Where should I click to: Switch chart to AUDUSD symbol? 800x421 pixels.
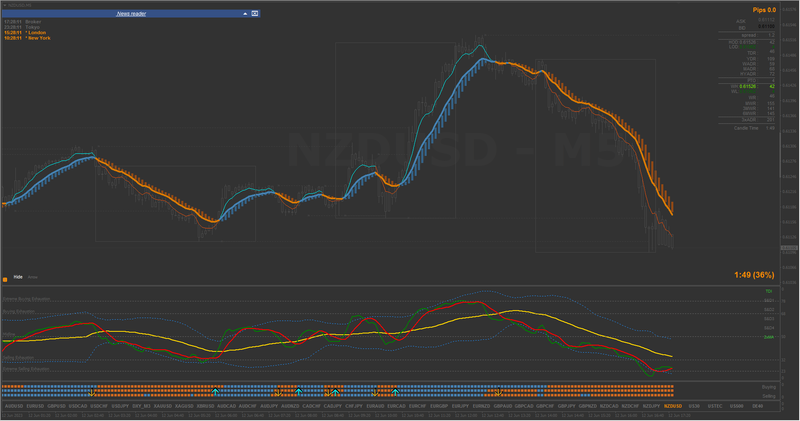coord(14,406)
